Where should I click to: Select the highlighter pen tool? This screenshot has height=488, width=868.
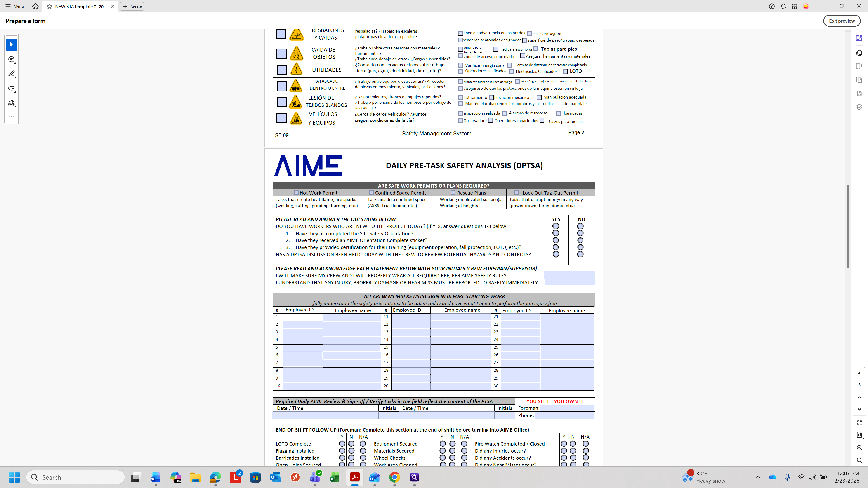pos(11,74)
